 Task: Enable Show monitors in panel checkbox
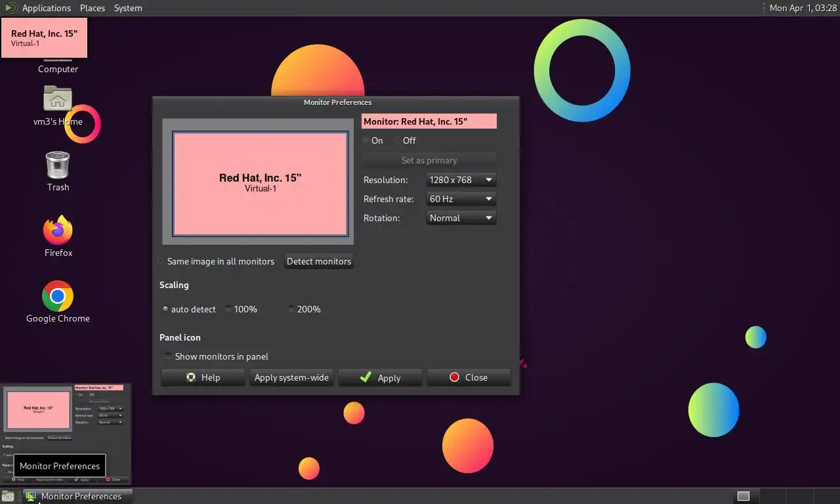tap(217, 356)
